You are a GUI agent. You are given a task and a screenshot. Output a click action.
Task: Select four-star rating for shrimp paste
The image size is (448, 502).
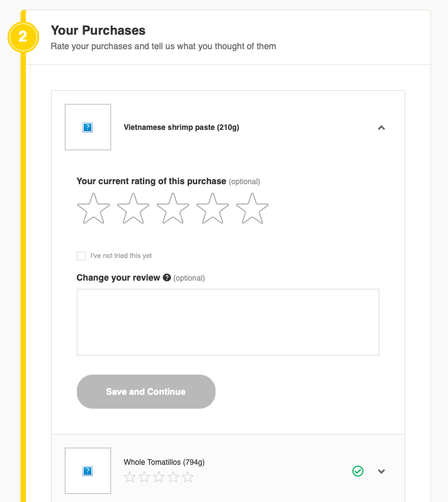pyautogui.click(x=212, y=208)
